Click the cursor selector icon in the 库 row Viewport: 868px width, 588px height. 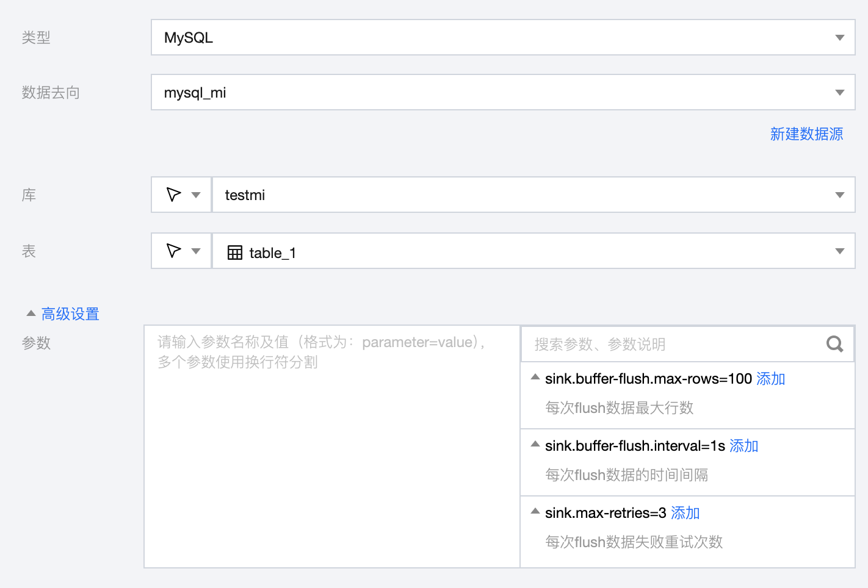tap(173, 195)
